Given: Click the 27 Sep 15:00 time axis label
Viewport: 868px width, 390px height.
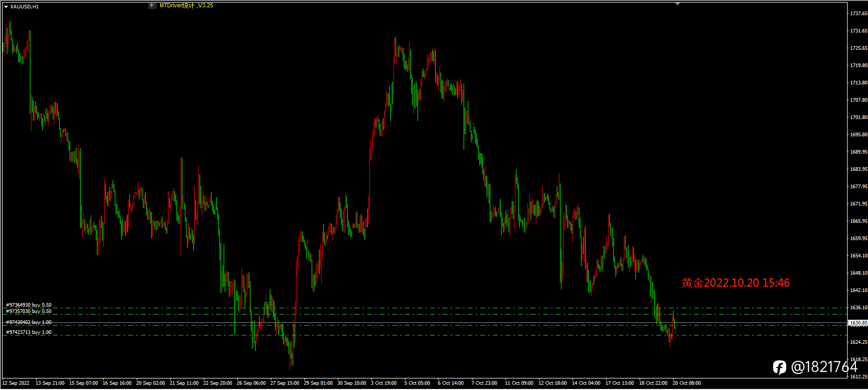Looking at the screenshot, I should [x=284, y=383].
